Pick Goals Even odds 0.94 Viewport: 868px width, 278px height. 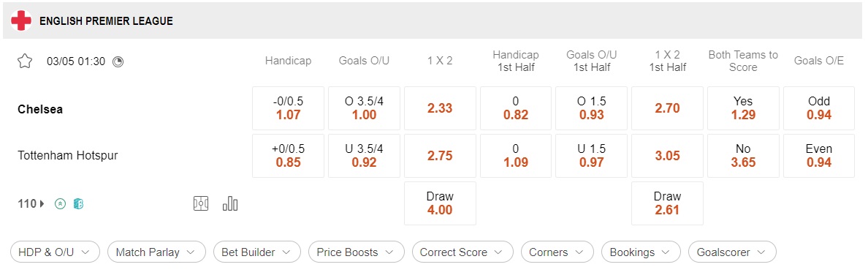(x=819, y=156)
